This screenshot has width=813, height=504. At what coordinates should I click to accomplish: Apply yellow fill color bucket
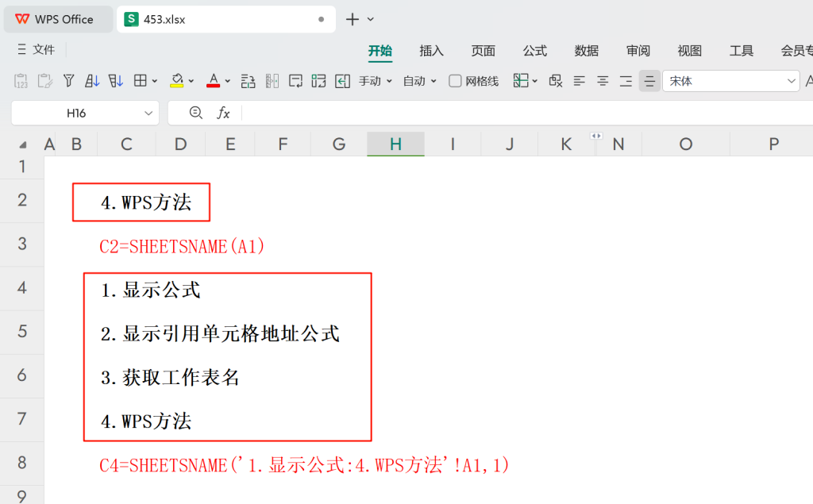pyautogui.click(x=177, y=81)
